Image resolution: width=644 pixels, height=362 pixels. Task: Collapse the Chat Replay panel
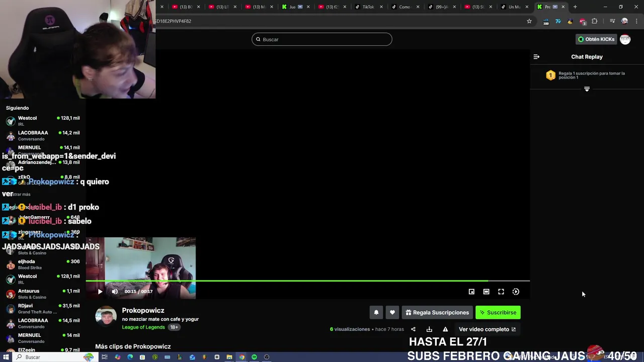[x=536, y=57]
